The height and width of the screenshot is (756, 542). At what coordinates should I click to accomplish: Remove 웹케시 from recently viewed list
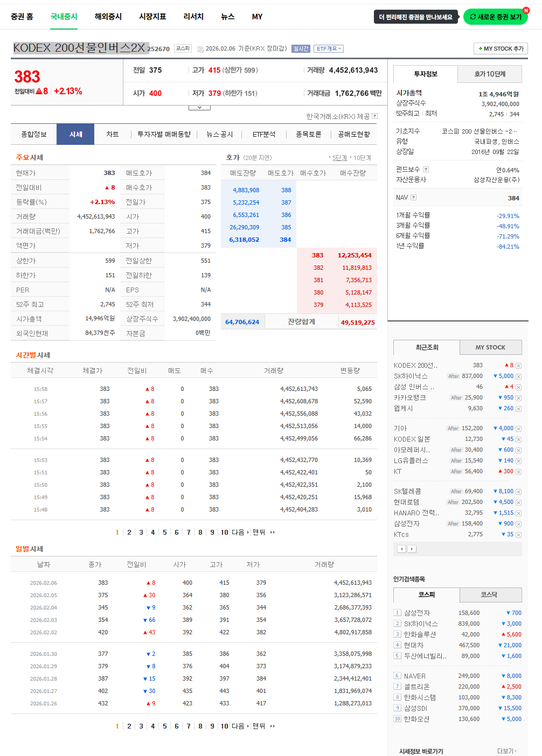518,409
